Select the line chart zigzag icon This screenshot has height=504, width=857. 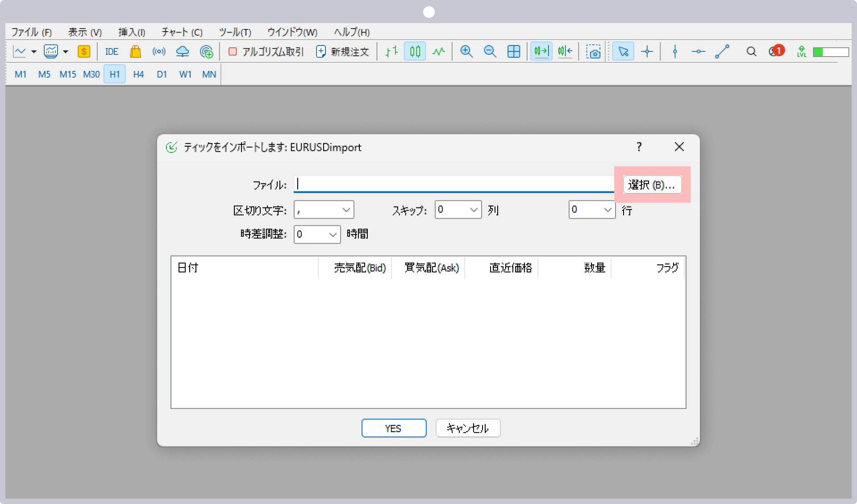click(439, 52)
